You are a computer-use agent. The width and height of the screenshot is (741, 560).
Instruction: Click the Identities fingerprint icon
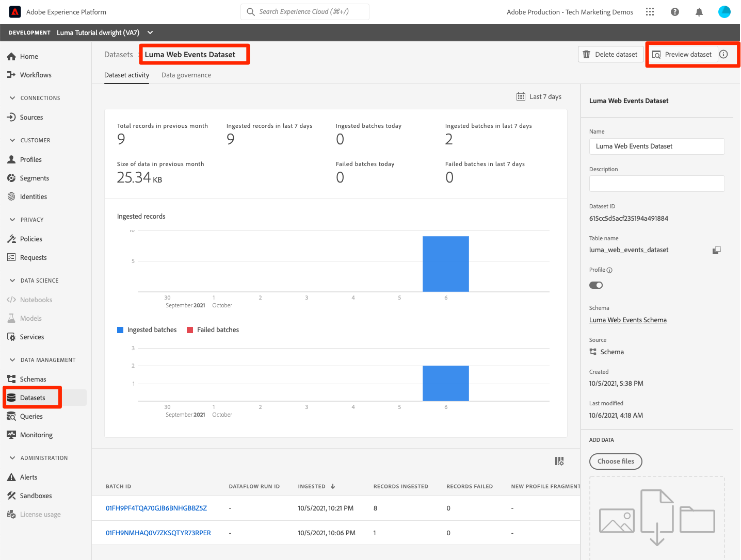coord(11,196)
